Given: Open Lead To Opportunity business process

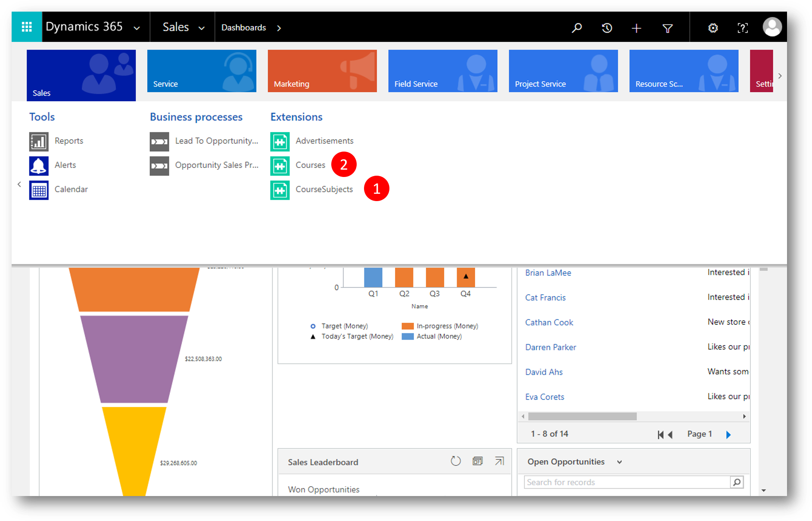Looking at the screenshot, I should point(217,141).
